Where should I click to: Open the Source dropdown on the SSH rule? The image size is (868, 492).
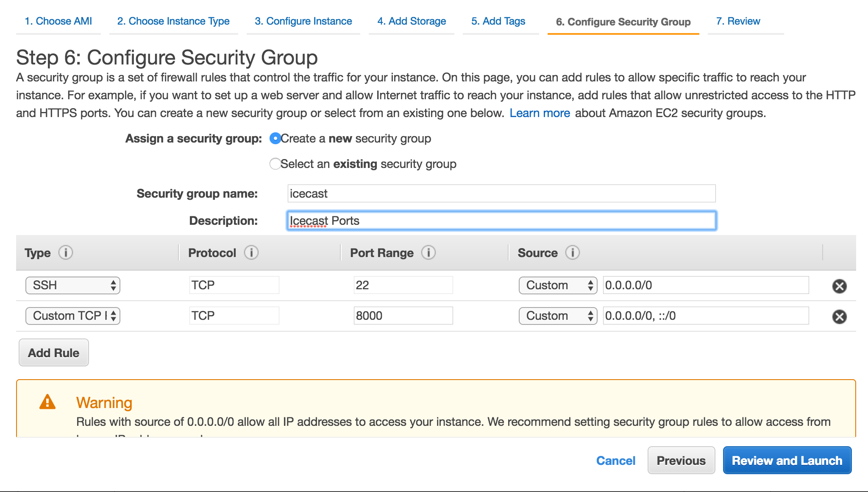557,285
